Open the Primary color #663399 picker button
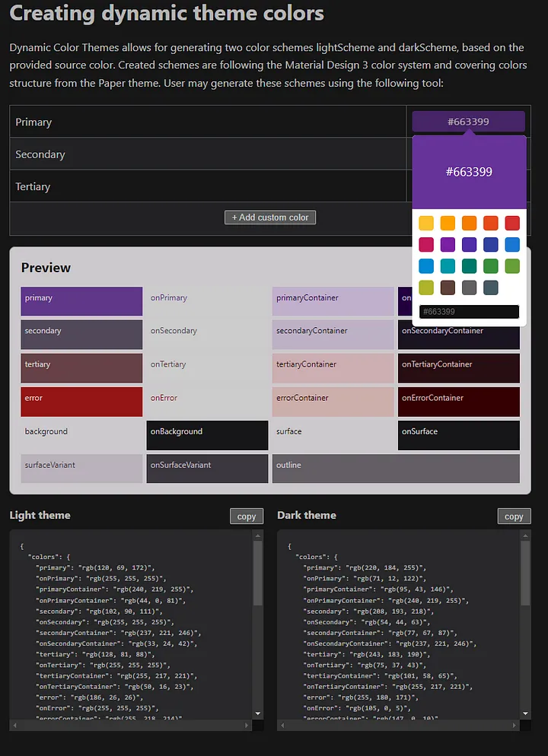Screen dimensions: 548x756 [x=468, y=122]
